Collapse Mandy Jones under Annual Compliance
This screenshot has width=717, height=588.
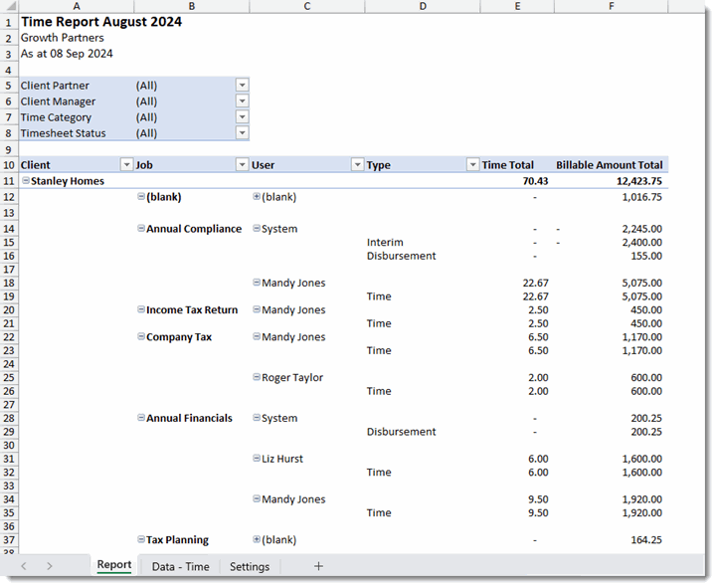(257, 283)
